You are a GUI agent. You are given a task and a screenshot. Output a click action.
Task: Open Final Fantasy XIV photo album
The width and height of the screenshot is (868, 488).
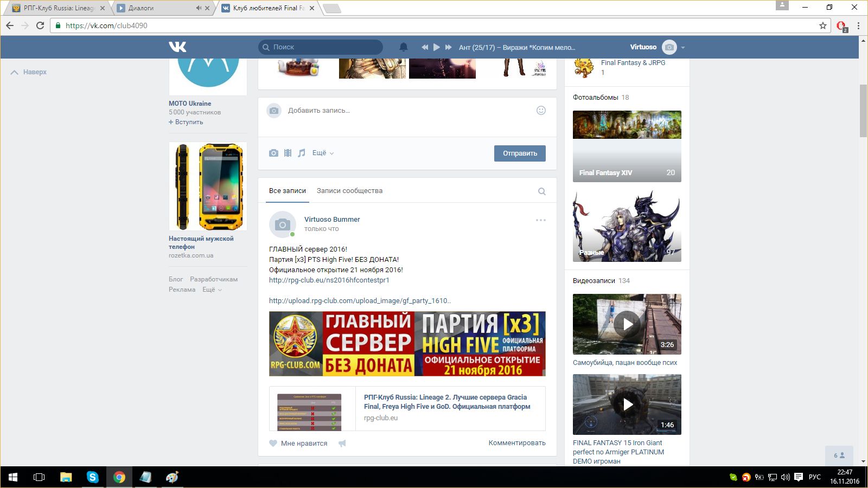click(x=627, y=146)
